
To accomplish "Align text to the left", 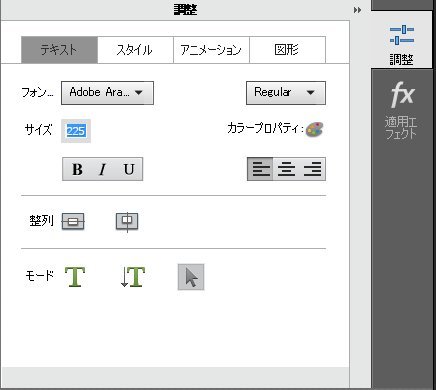I will [260, 169].
